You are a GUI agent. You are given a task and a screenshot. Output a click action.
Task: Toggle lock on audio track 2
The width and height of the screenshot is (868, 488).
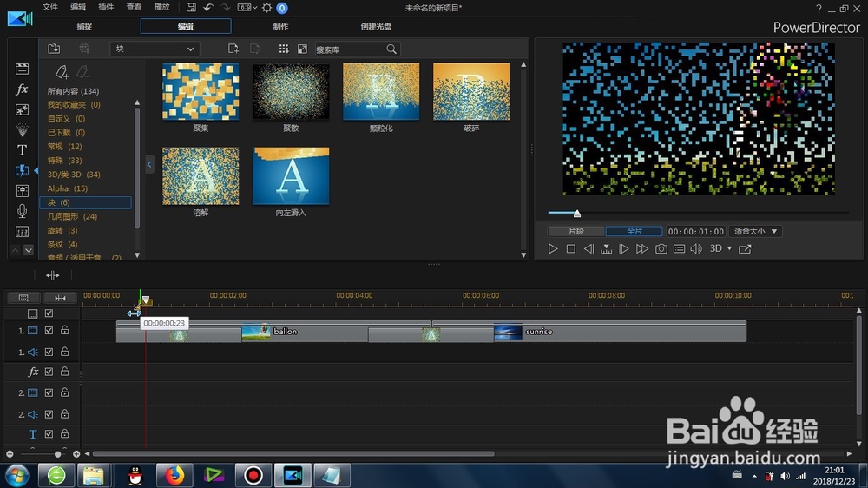coord(65,413)
